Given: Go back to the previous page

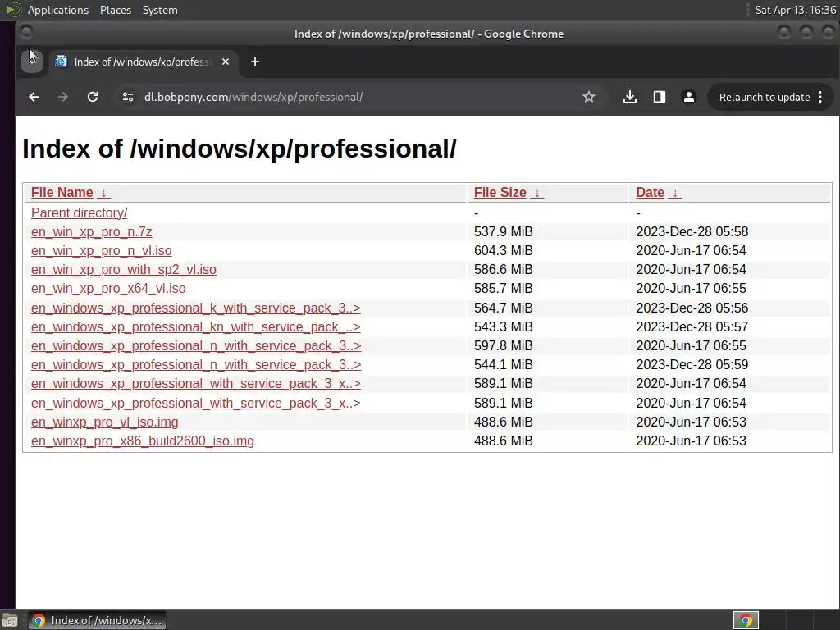Looking at the screenshot, I should pos(34,97).
